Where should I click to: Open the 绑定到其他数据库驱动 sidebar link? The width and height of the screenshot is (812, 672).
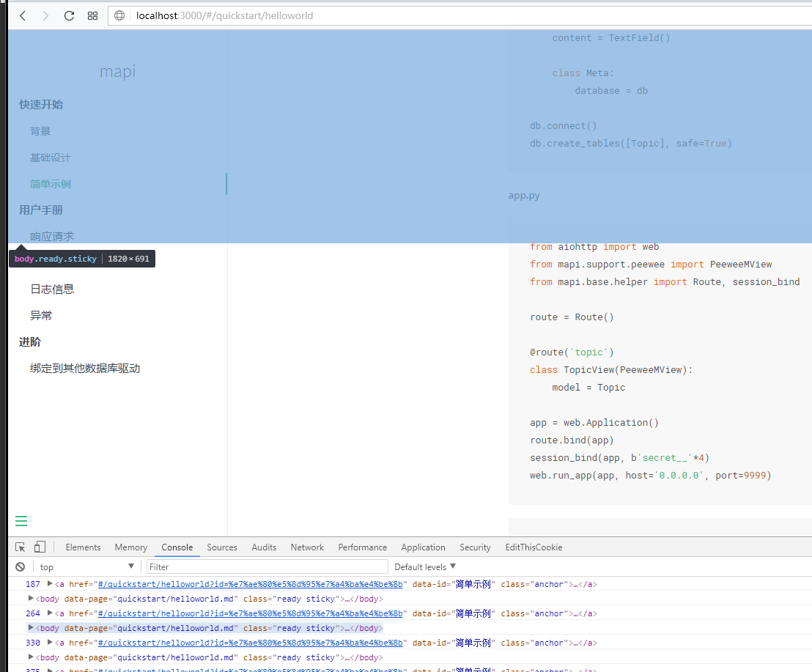[86, 368]
